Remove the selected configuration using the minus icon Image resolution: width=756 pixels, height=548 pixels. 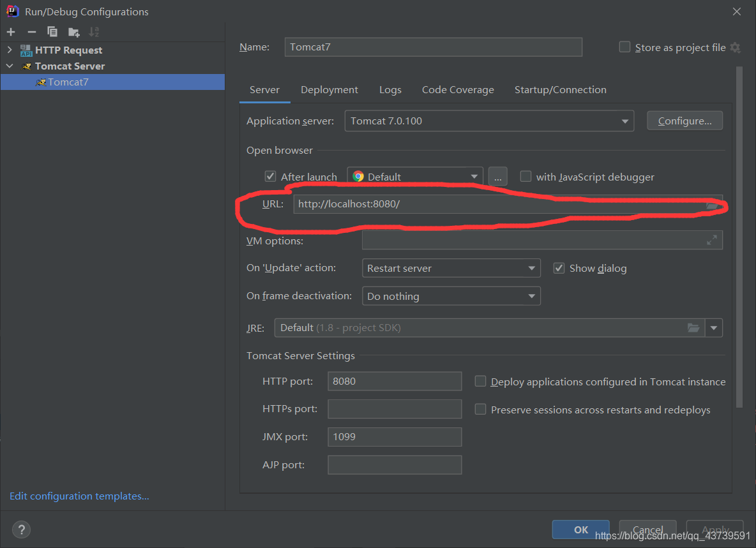(x=31, y=31)
